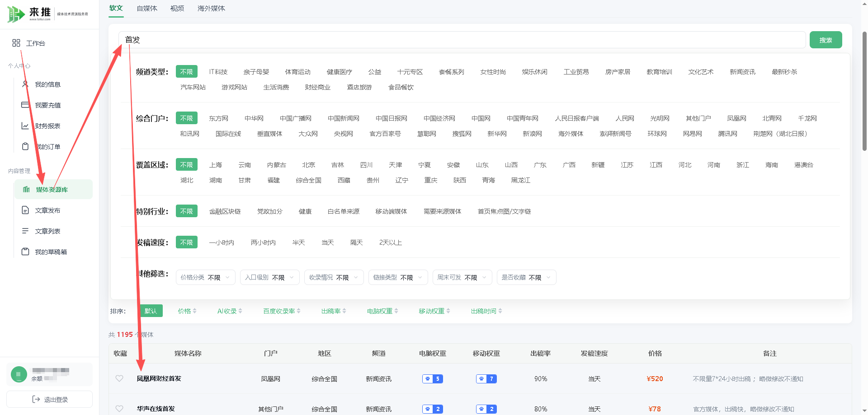This screenshot has width=868, height=415.
Task: Click the search input containing 首发
Action: point(462,40)
